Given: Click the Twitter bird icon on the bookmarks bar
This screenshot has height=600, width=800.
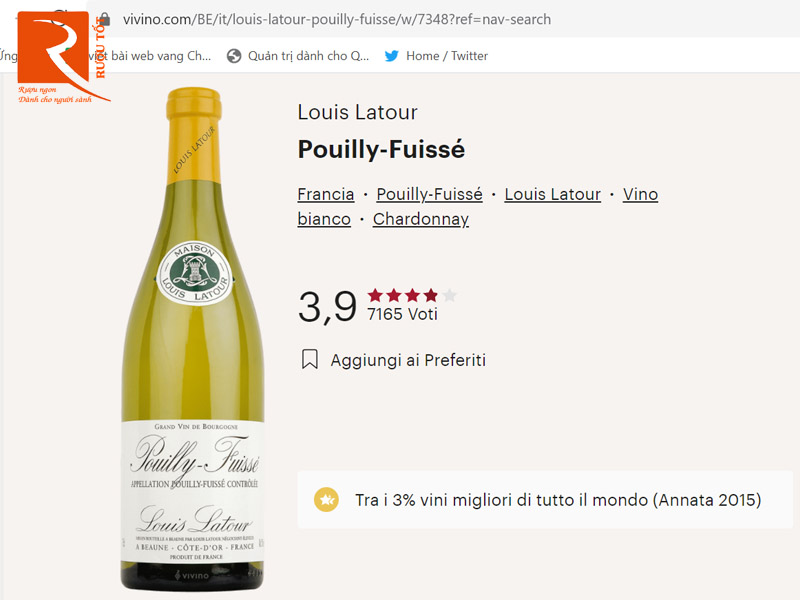Looking at the screenshot, I should click(x=390, y=56).
